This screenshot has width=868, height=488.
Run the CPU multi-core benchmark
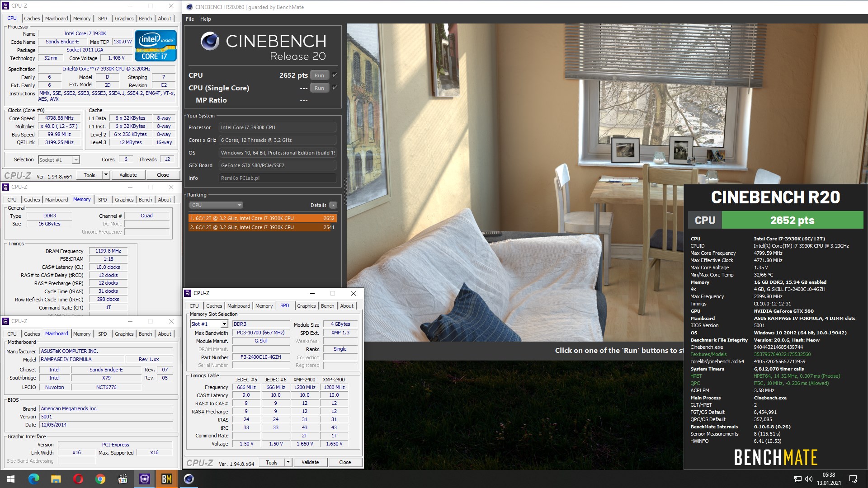(x=319, y=75)
